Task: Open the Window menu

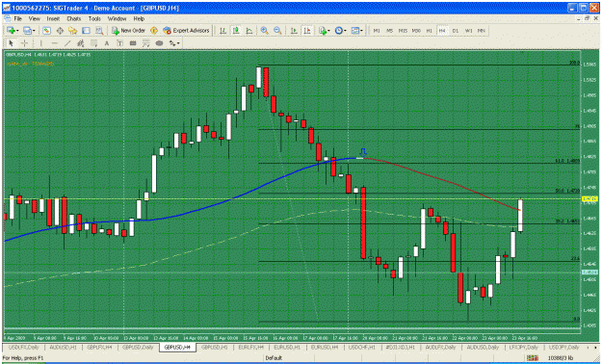Action: coord(117,18)
